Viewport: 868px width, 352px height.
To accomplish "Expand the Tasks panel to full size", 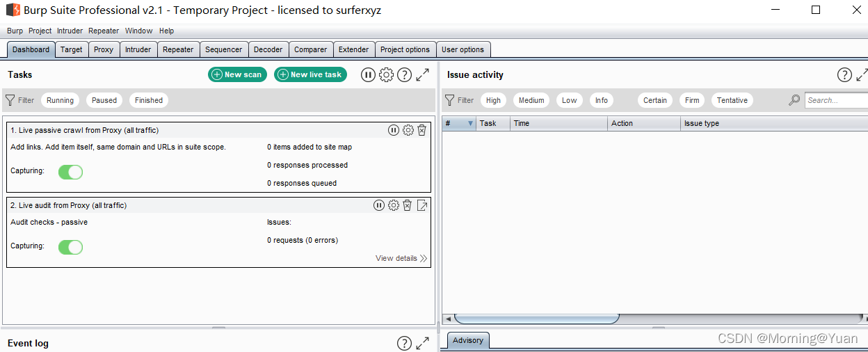I will click(x=422, y=75).
